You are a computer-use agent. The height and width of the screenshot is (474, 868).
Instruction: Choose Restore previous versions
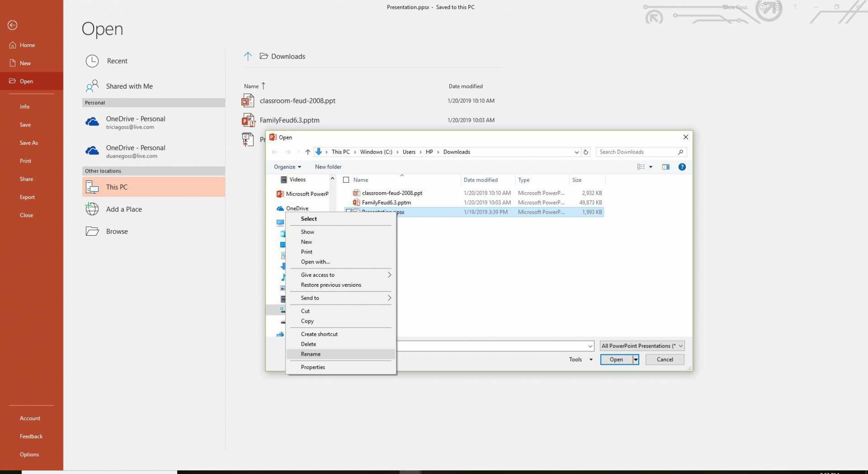pos(341,285)
